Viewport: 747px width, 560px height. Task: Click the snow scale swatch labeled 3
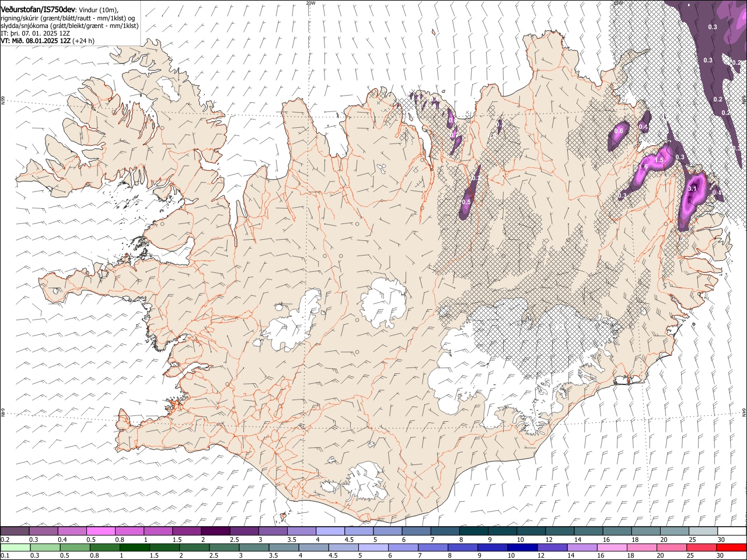[x=272, y=531]
